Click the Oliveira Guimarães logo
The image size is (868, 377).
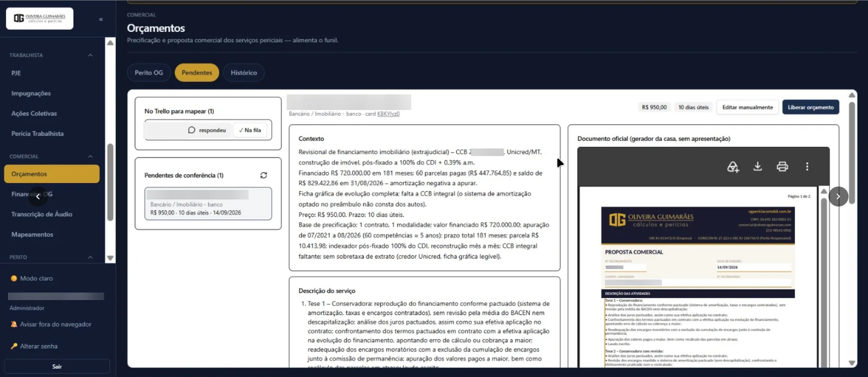coord(40,18)
